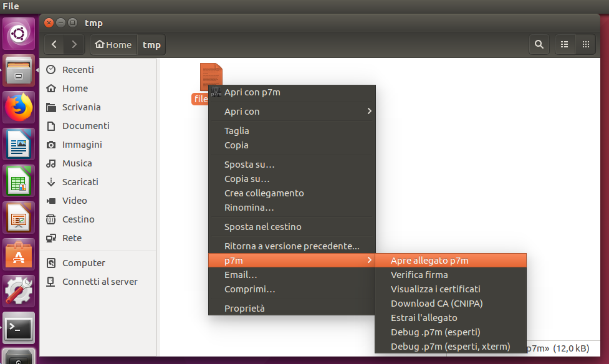Viewport: 609px width, 364px height.
Task: Select 'Visualizza i certificati' option
Action: tap(435, 289)
